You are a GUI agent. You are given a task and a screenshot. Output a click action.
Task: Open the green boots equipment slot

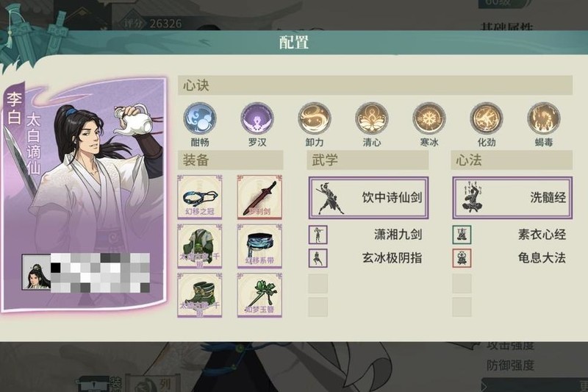(199, 295)
